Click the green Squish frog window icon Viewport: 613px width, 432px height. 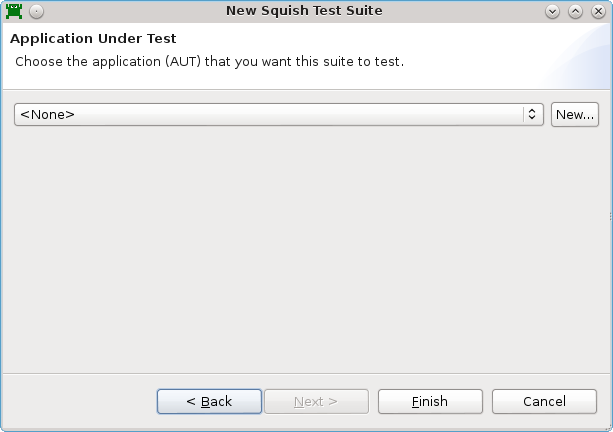click(14, 12)
